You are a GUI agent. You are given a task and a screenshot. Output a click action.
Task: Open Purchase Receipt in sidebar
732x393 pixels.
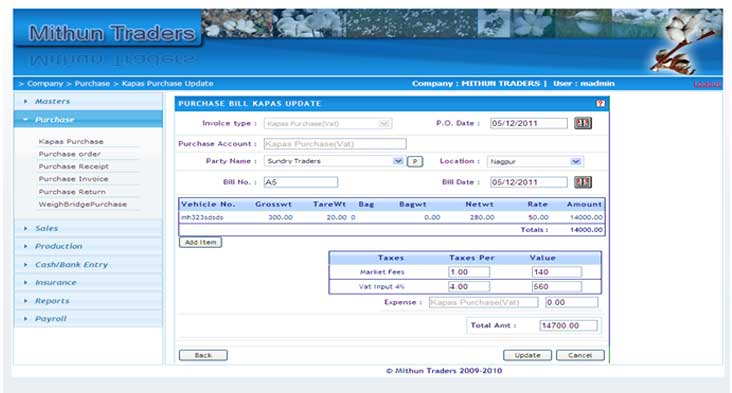point(73,167)
